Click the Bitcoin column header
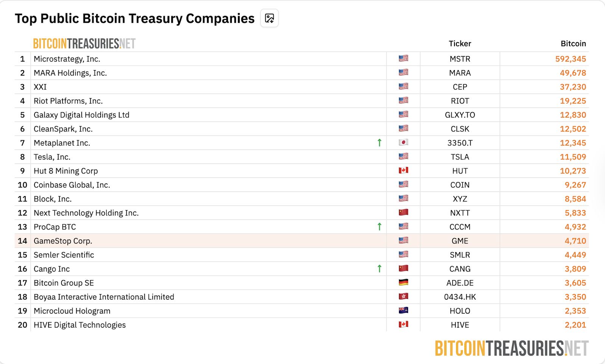 pyautogui.click(x=573, y=43)
